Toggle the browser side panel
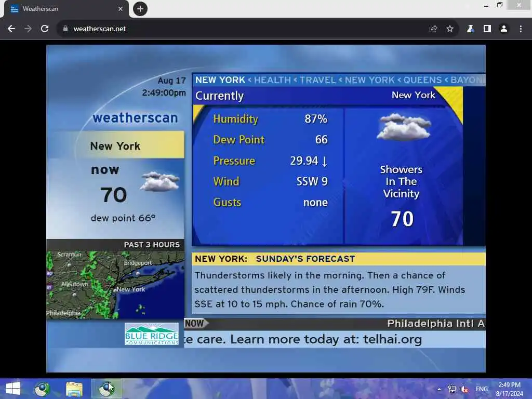532x399 pixels. (487, 29)
